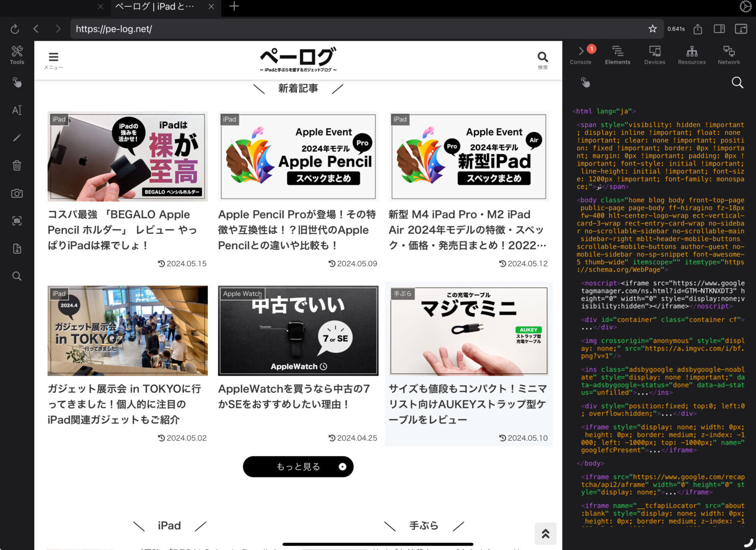
Task: Expand the ins class="adsbygoogle" node
Action: (x=663, y=381)
